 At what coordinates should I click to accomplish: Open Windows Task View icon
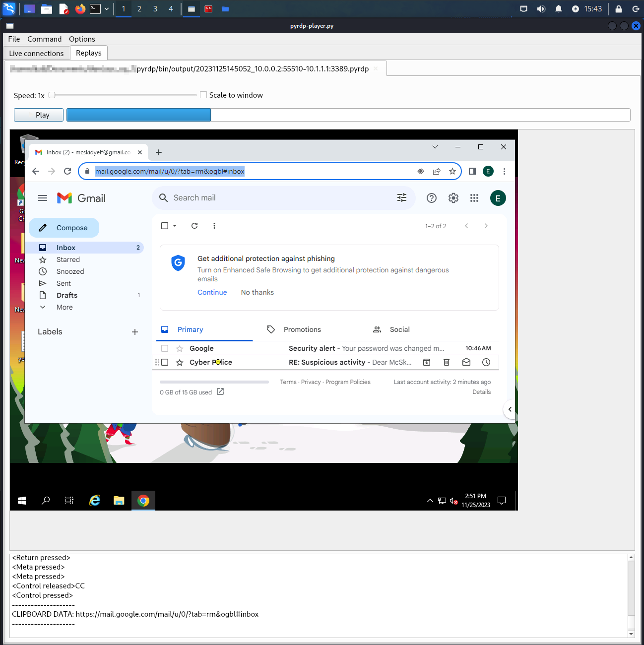coord(69,501)
